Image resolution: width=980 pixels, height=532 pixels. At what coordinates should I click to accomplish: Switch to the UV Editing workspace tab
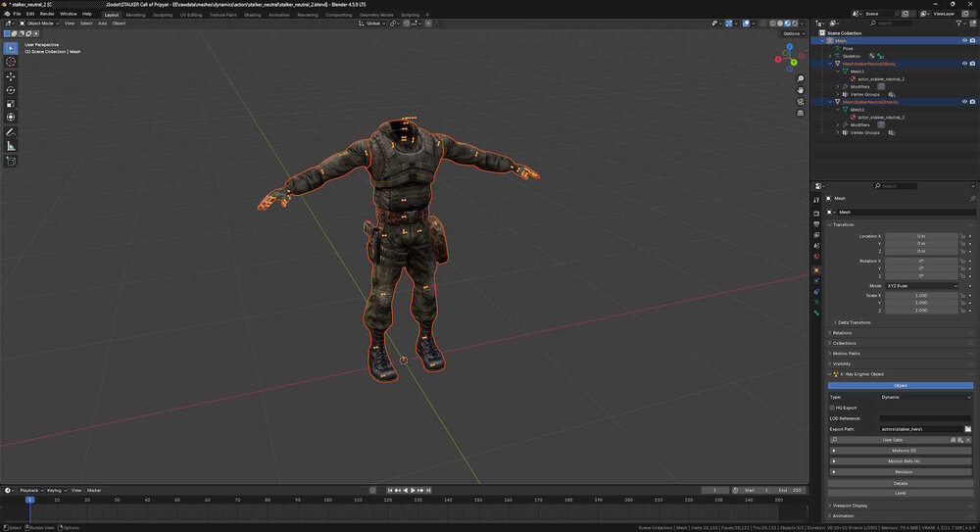191,15
